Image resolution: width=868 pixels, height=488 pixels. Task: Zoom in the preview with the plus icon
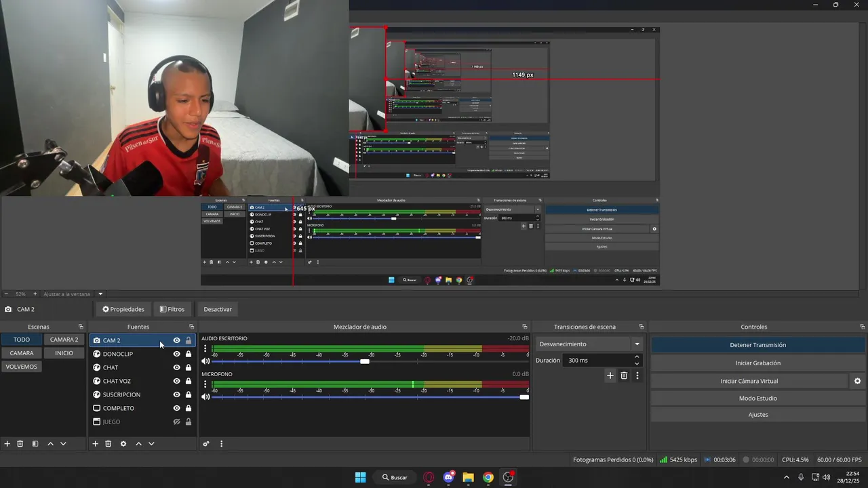point(35,294)
